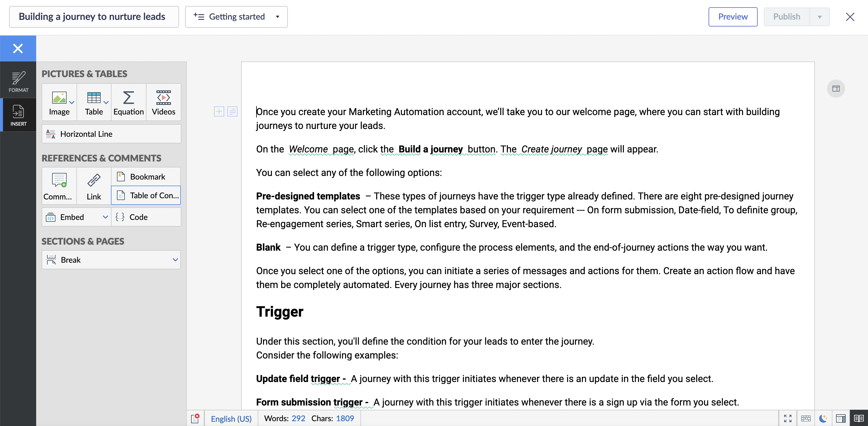Insert a Table of Contents
The height and width of the screenshot is (426, 868).
146,195
